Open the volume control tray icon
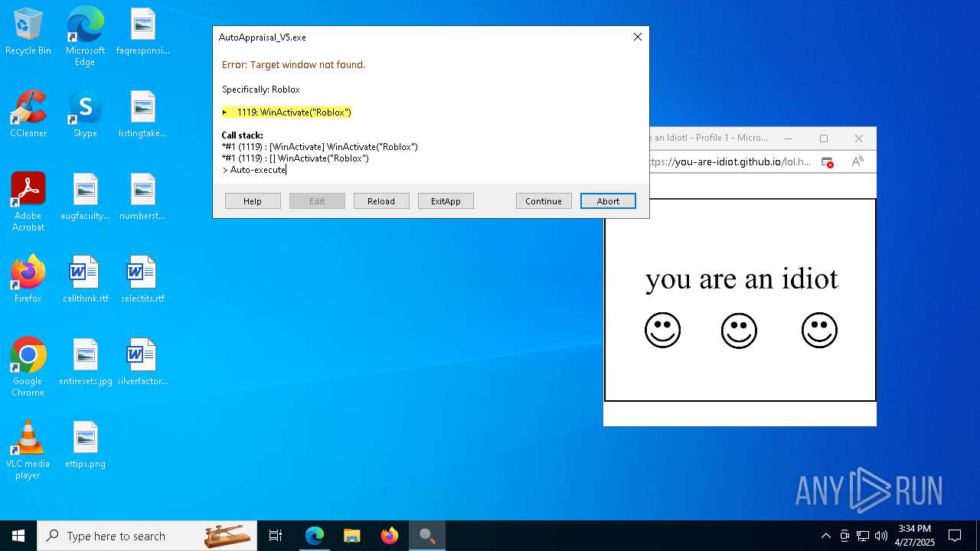This screenshot has width=980, height=551. 881,536
